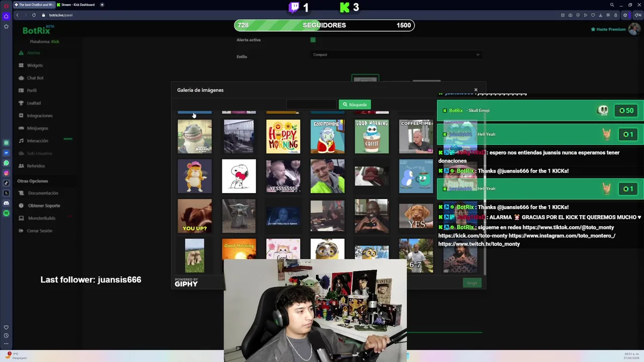Open MonsterBuilds link
This screenshot has height=362, width=644.
click(41, 218)
